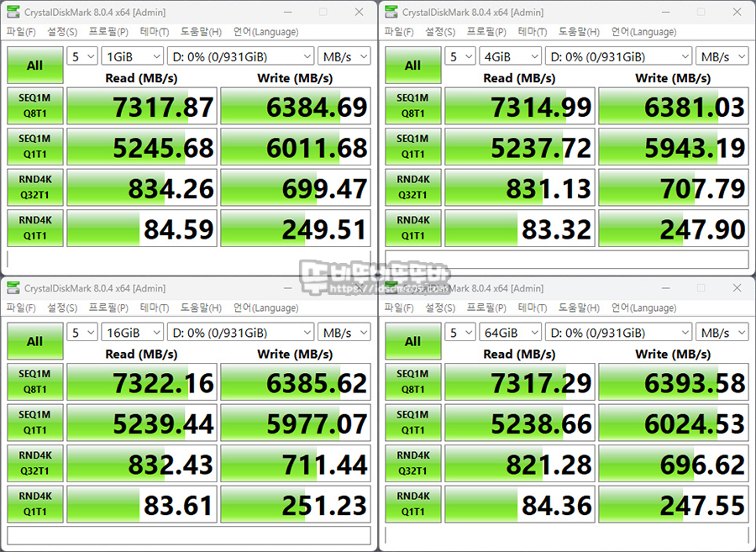Open the MB/s unit dropdown in the 1GiB window
This screenshot has height=552, width=756.
[344, 56]
